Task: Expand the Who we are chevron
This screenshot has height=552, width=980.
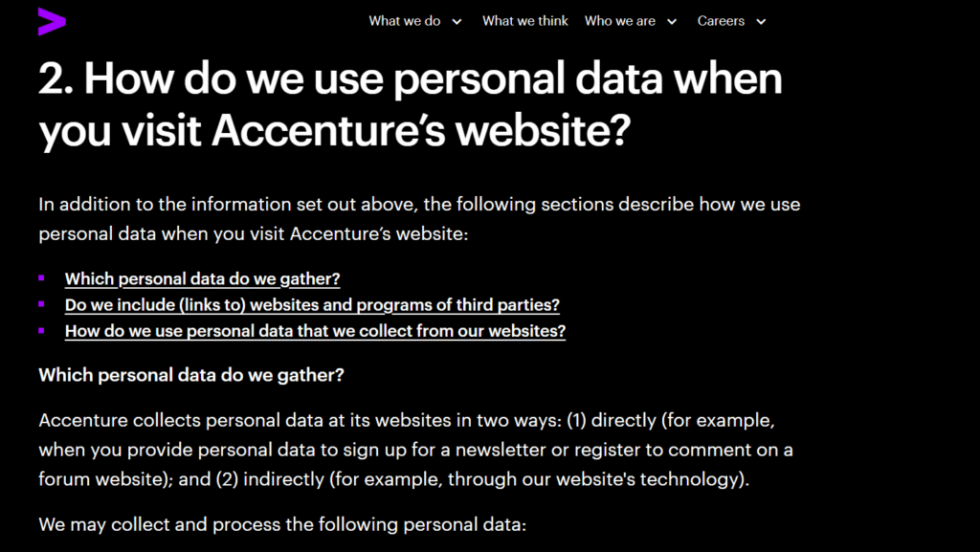Action: (x=671, y=22)
